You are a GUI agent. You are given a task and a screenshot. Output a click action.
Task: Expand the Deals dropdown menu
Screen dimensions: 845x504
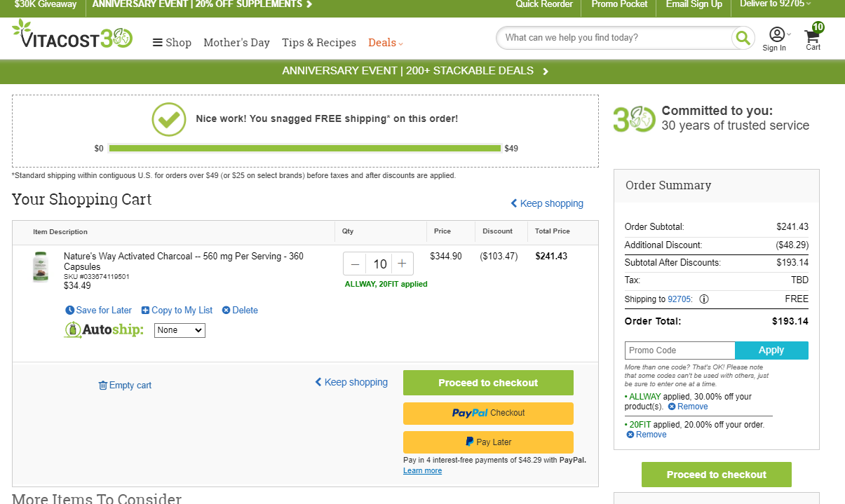[x=386, y=43]
